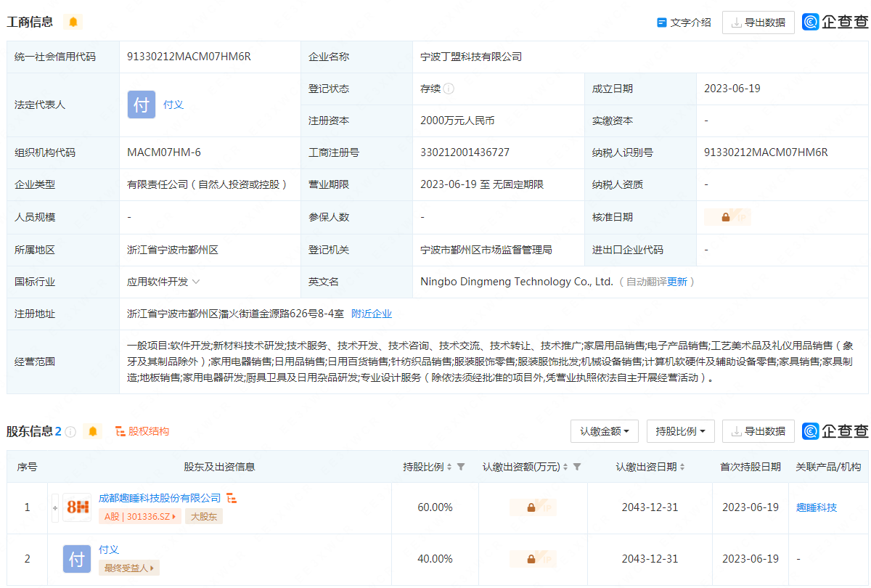
Task: Open the 股权结构 equity structure link
Action: pyautogui.click(x=142, y=431)
